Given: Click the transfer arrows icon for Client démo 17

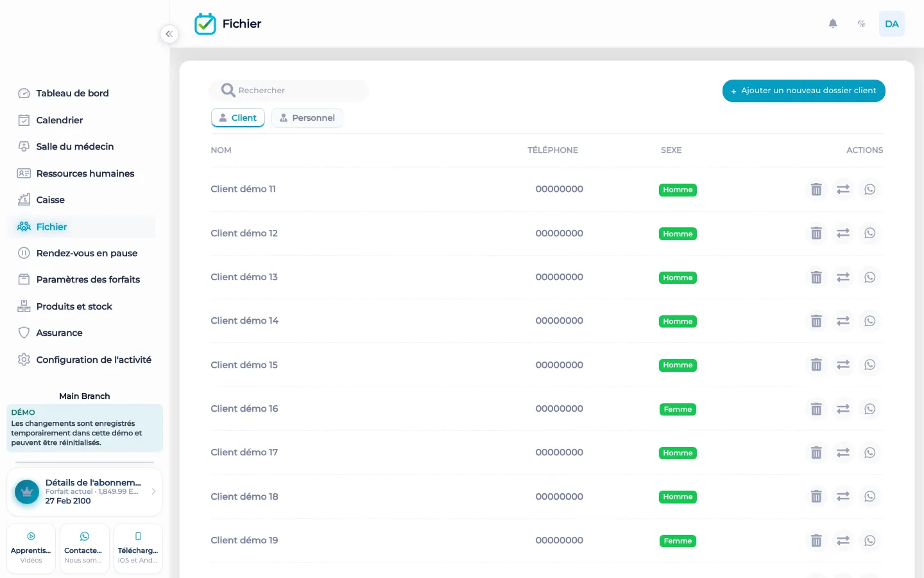Looking at the screenshot, I should 843,453.
